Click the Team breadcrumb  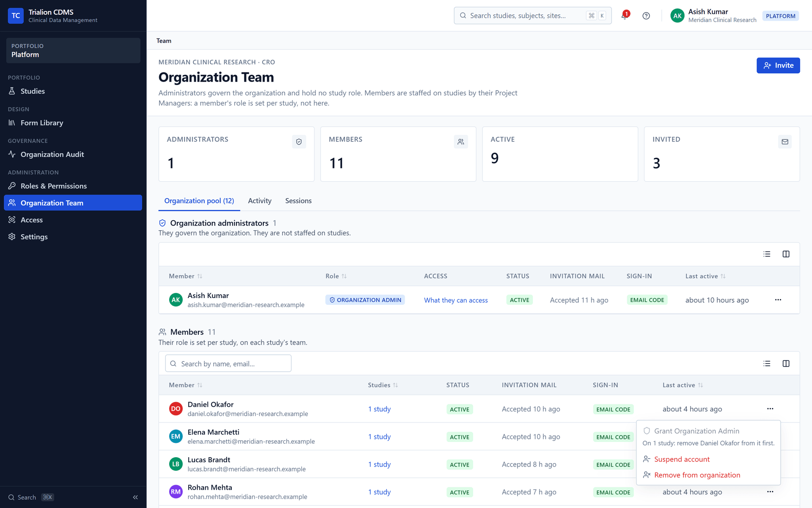pyautogui.click(x=164, y=41)
